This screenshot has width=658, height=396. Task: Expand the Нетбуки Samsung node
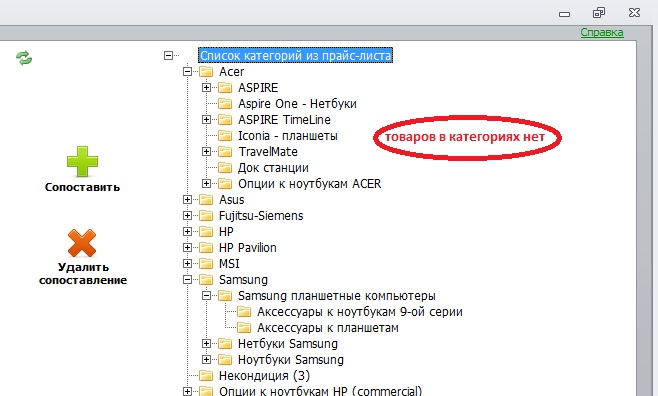(206, 344)
